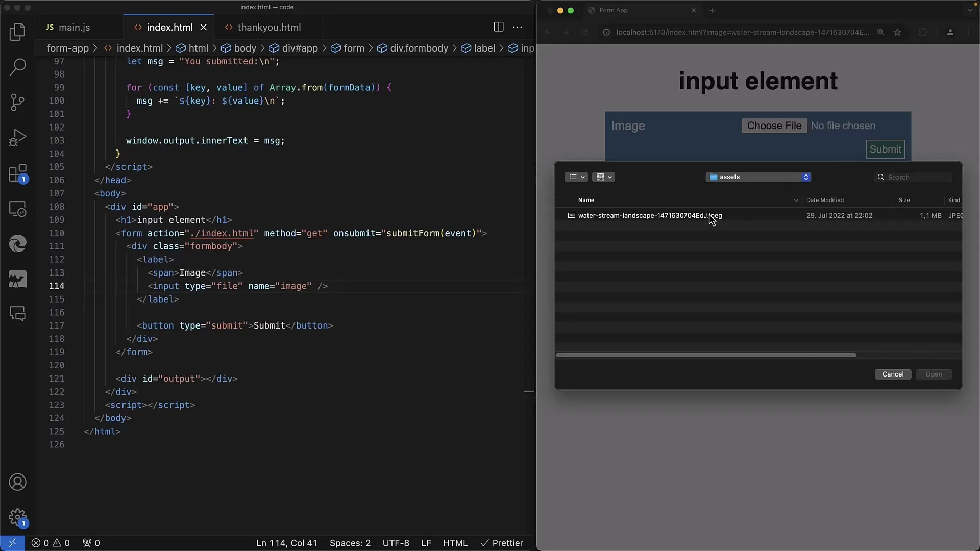The image size is (980, 551).
Task: Click the Accounts icon at bottom sidebar
Action: (17, 482)
